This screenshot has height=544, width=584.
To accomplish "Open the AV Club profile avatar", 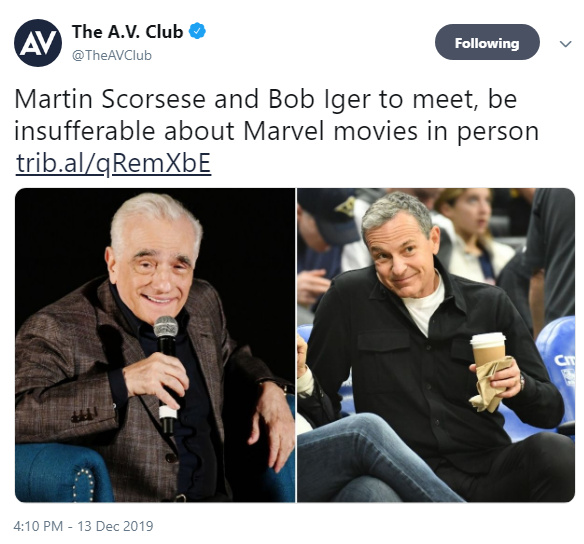I will 38,43.
